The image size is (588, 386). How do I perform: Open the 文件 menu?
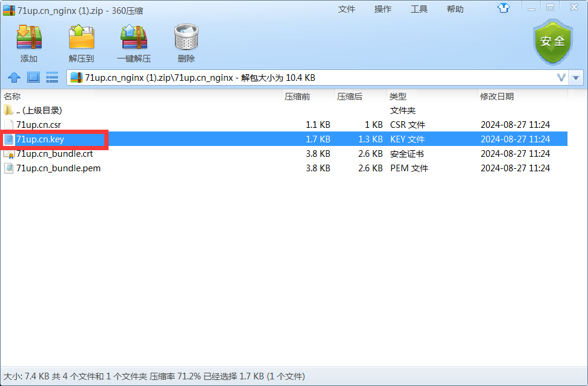(x=346, y=10)
